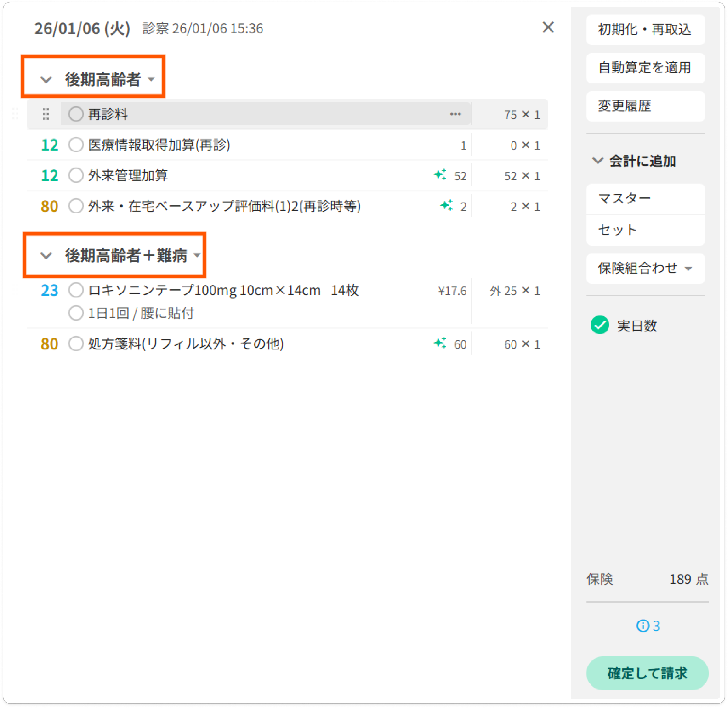Select radio circle for ロキソニンテープ100mg

click(76, 290)
